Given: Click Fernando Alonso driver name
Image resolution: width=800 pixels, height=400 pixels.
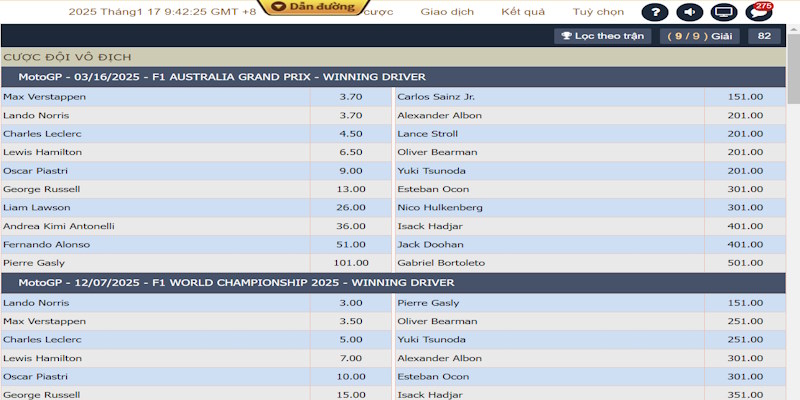Looking at the screenshot, I should (x=46, y=244).
